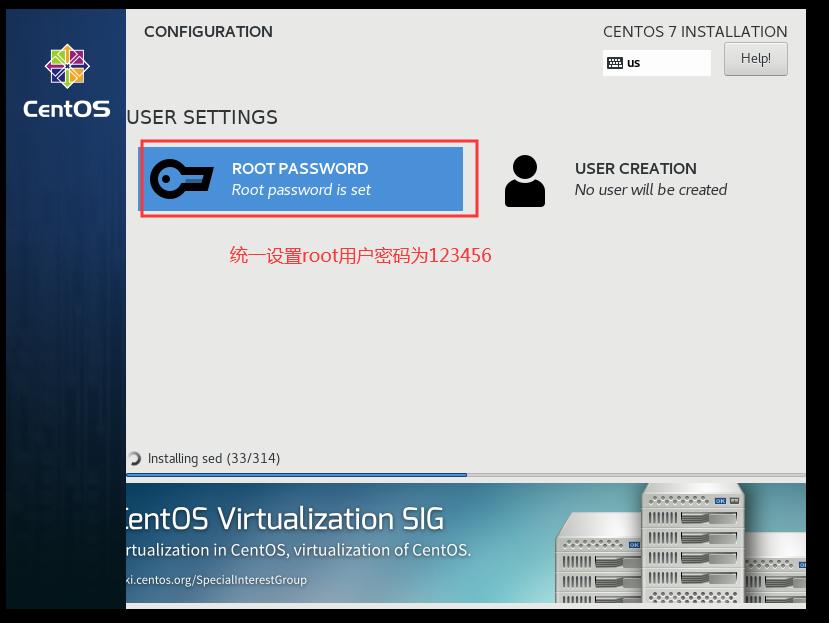
Task: Click the USER SETTINGS heading
Action: tap(202, 117)
